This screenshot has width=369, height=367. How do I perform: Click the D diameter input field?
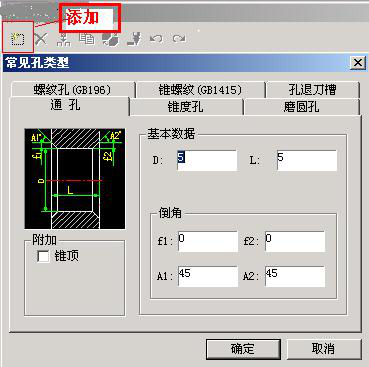click(207, 160)
